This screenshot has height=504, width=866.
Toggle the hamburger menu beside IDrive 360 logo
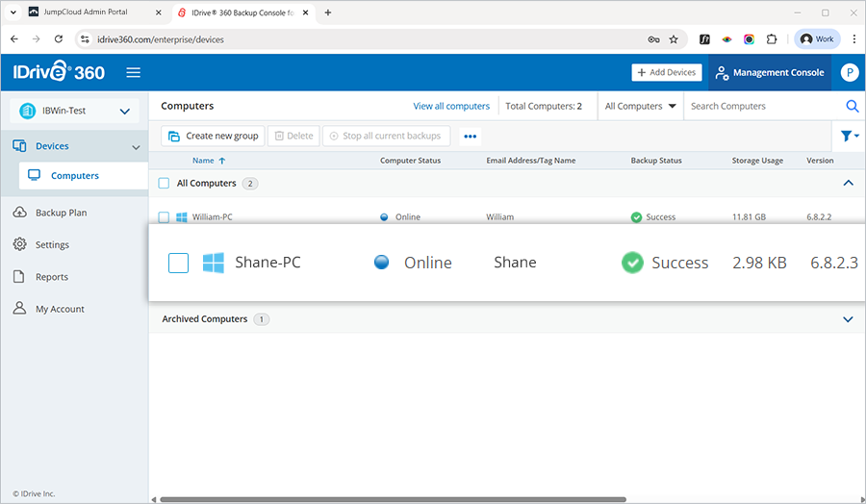click(x=133, y=73)
